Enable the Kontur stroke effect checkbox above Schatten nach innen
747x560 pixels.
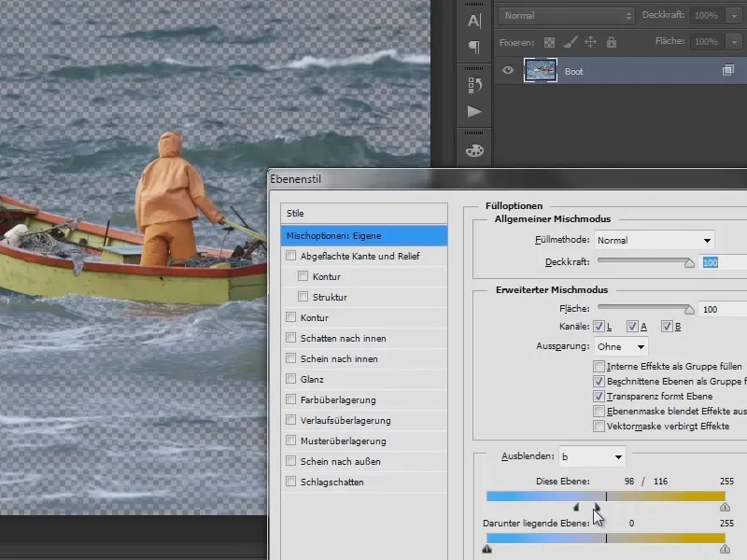point(290,317)
